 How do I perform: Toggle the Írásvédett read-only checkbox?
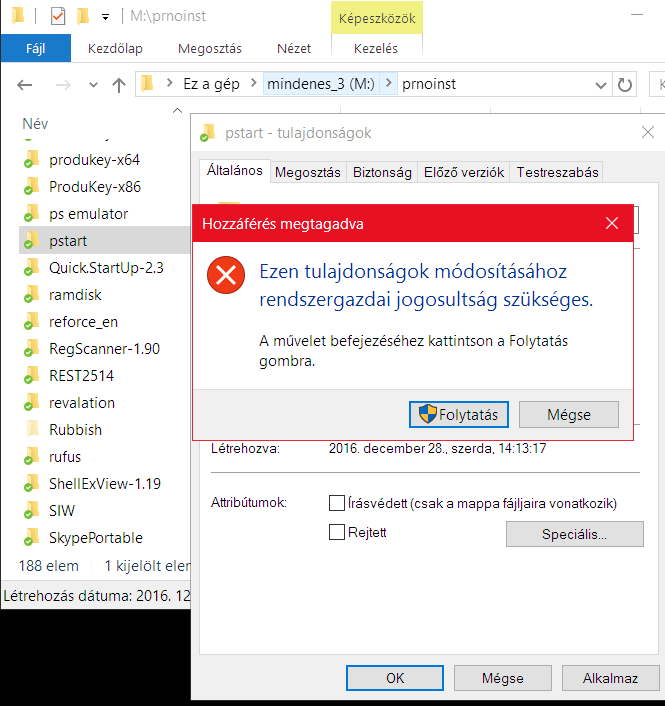pos(337,503)
